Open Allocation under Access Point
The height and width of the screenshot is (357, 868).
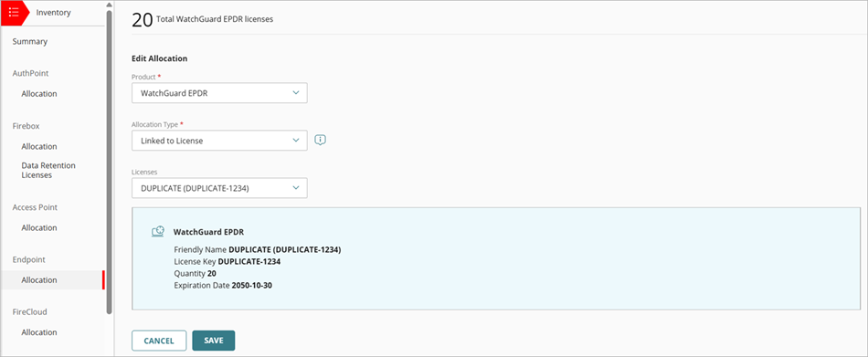pyautogui.click(x=39, y=228)
